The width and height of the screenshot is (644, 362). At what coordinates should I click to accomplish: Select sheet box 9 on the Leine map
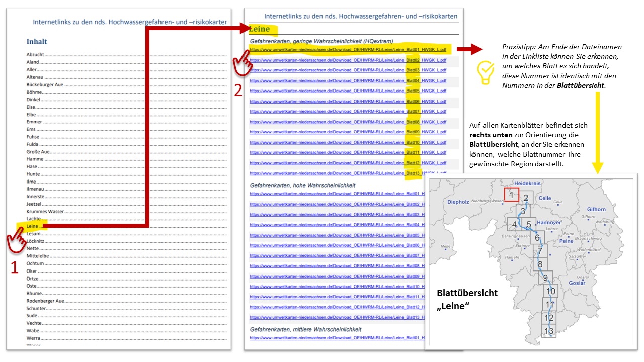tap(545, 277)
